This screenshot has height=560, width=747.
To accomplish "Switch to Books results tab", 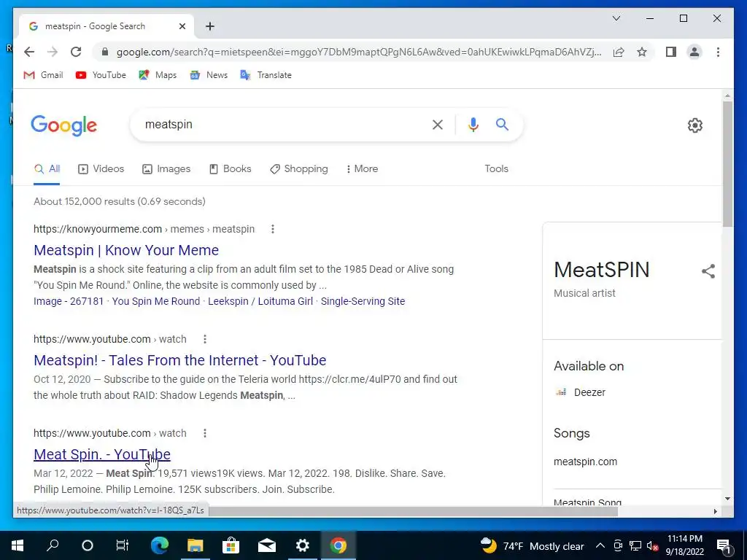I will [x=230, y=168].
